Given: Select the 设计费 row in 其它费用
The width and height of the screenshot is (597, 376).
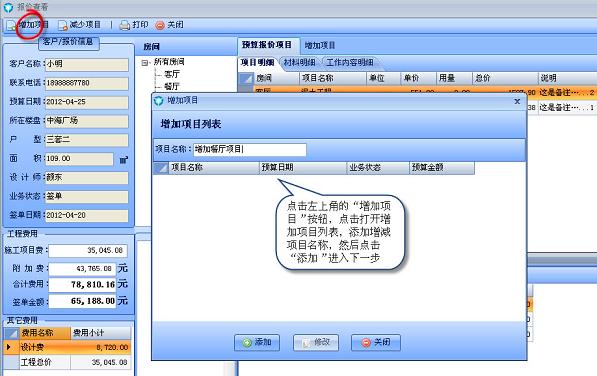Looking at the screenshot, I should pos(67,347).
